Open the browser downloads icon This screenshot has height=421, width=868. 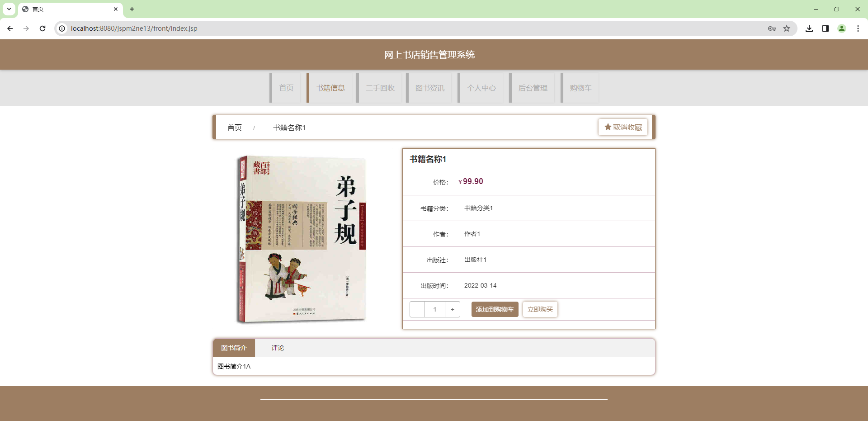(x=809, y=28)
